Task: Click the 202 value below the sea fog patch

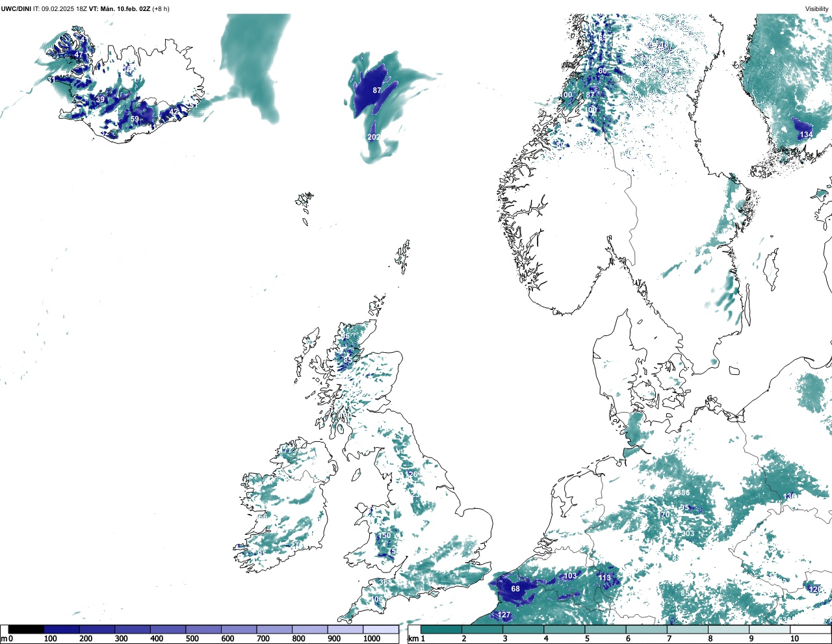Action: click(x=374, y=137)
